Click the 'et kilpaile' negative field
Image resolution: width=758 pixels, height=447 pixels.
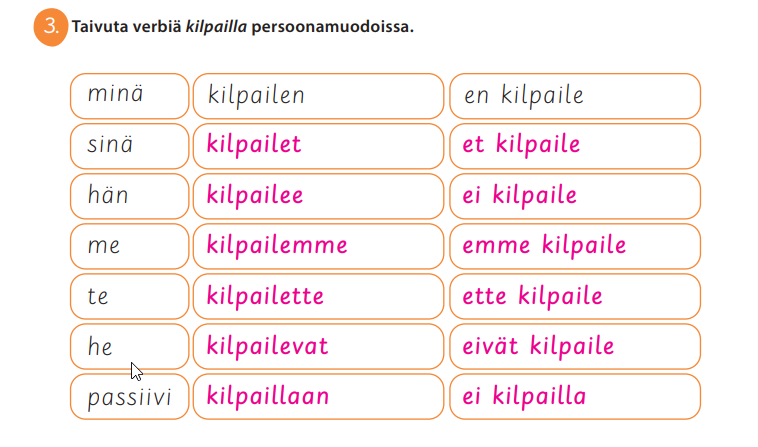coord(574,146)
